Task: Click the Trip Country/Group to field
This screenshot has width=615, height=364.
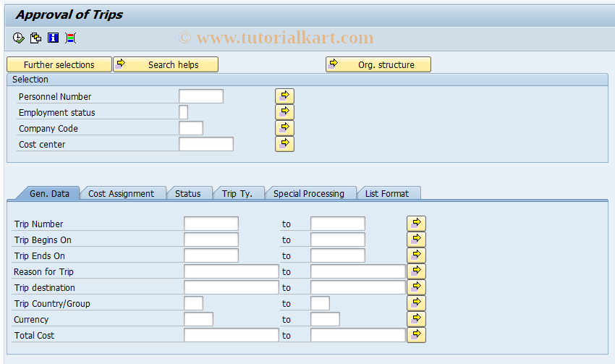Action: [321, 303]
